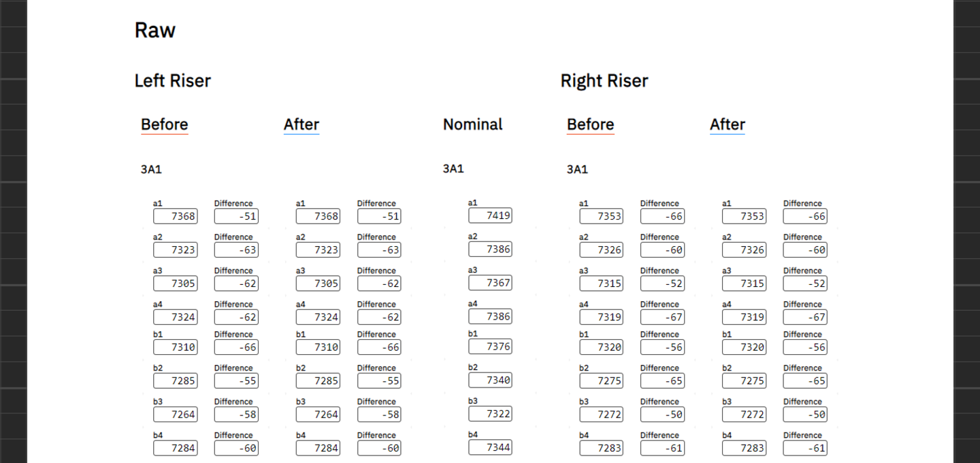This screenshot has width=980, height=463.
Task: Click the Nominal a1 field showing 7419
Action: pos(490,216)
